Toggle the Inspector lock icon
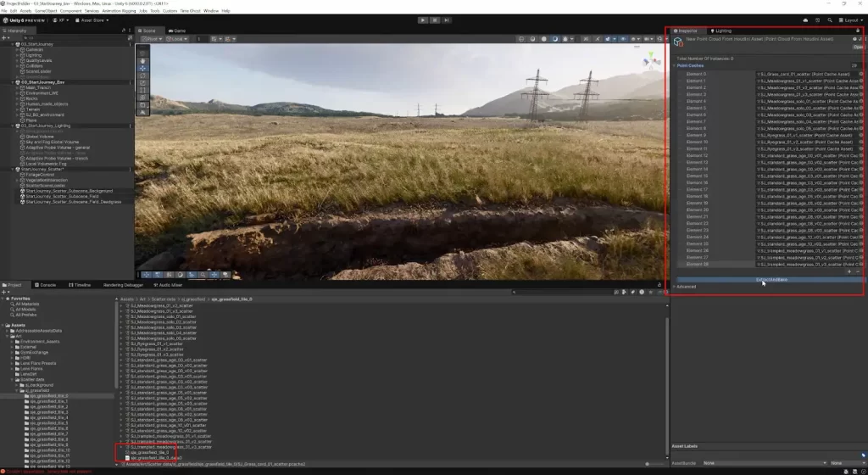 (x=857, y=31)
